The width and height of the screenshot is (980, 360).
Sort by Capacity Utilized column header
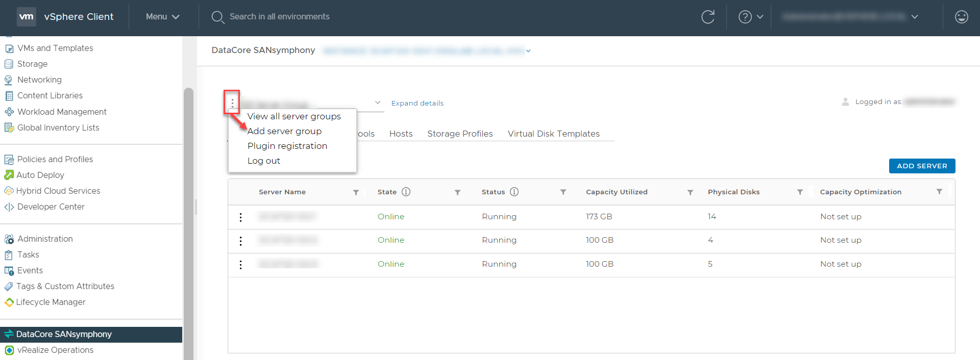click(617, 192)
